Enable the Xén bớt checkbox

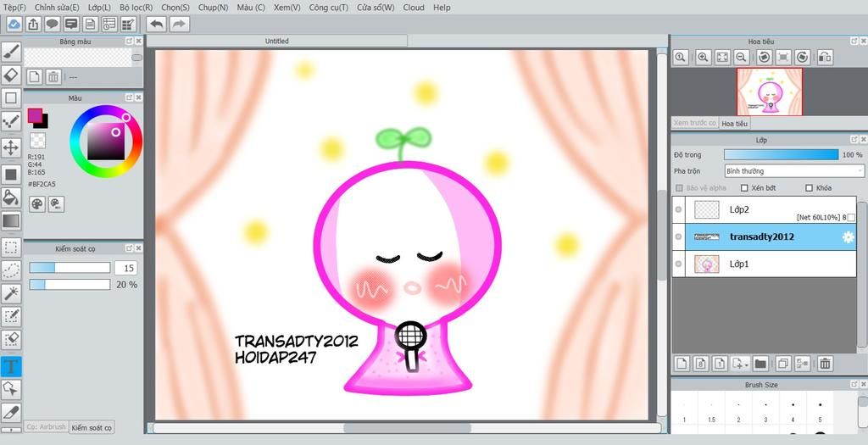coord(744,188)
